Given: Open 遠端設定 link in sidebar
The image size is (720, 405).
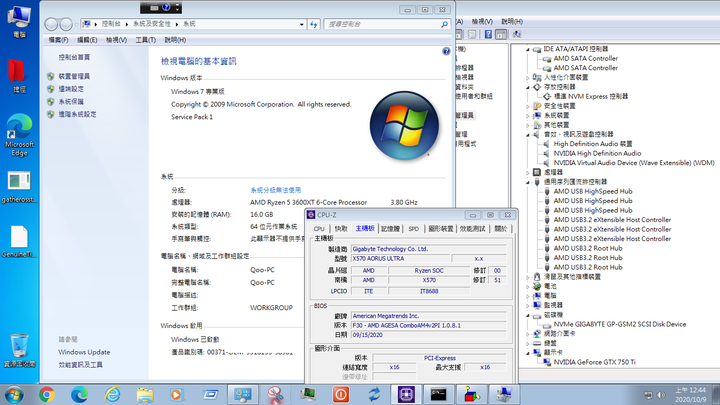Looking at the screenshot, I should [x=71, y=89].
